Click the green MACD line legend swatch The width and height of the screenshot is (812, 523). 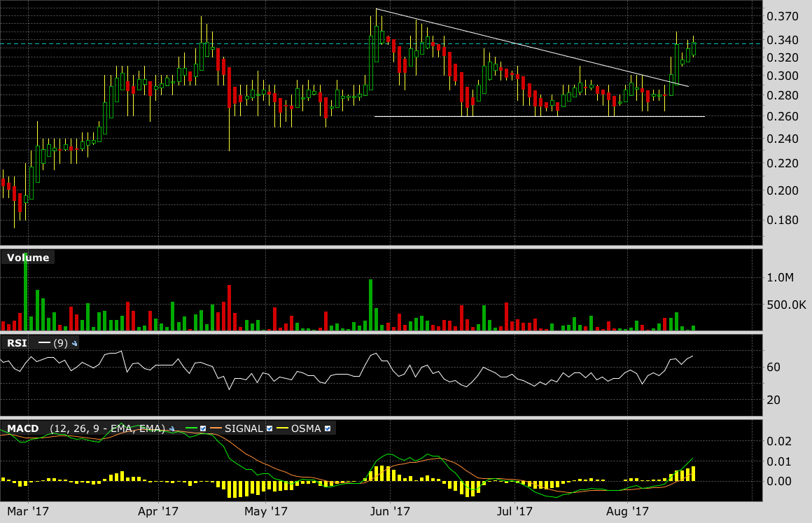(x=191, y=428)
